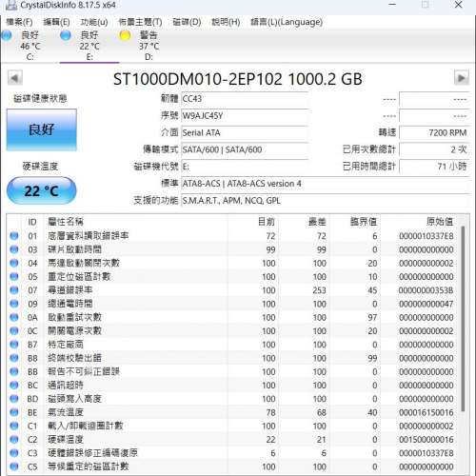Click status orb for attribute 03

[14, 249]
